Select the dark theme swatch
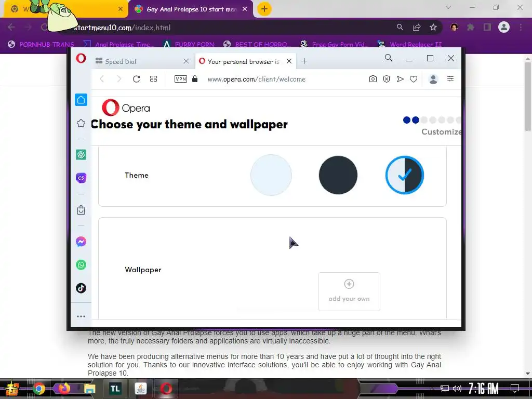Image resolution: width=532 pixels, height=399 pixels. (338, 175)
